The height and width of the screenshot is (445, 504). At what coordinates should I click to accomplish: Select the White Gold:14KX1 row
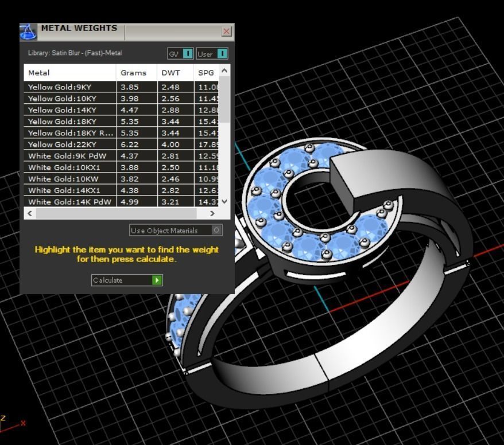122,190
